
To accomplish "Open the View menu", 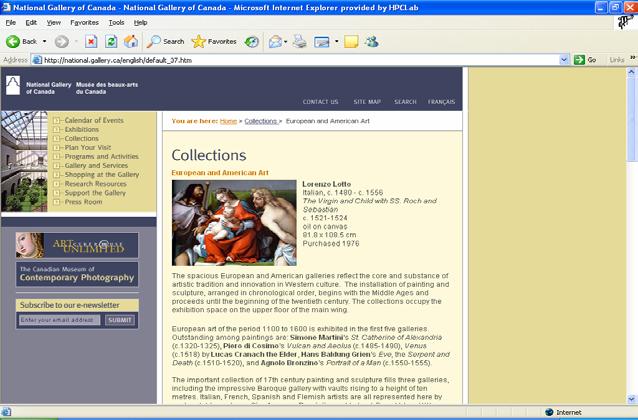I will pos(53,22).
